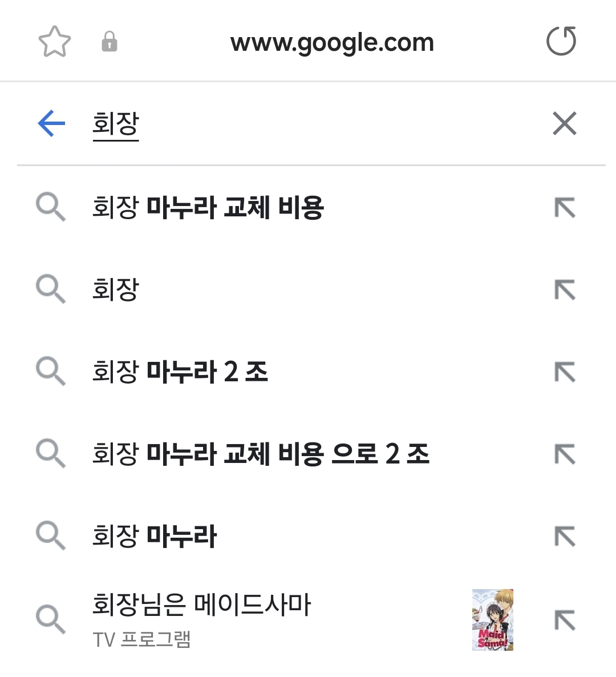Tap the search field containing 회장

click(x=302, y=123)
